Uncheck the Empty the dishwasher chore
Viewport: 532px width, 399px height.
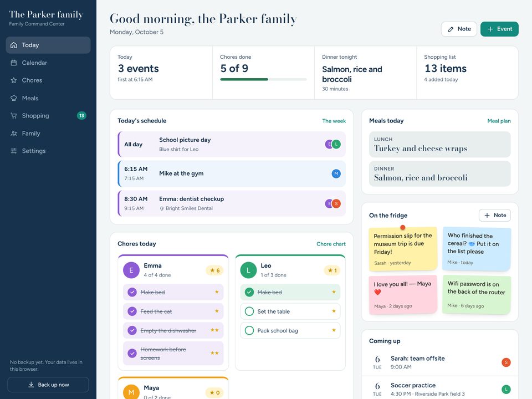[x=132, y=330]
